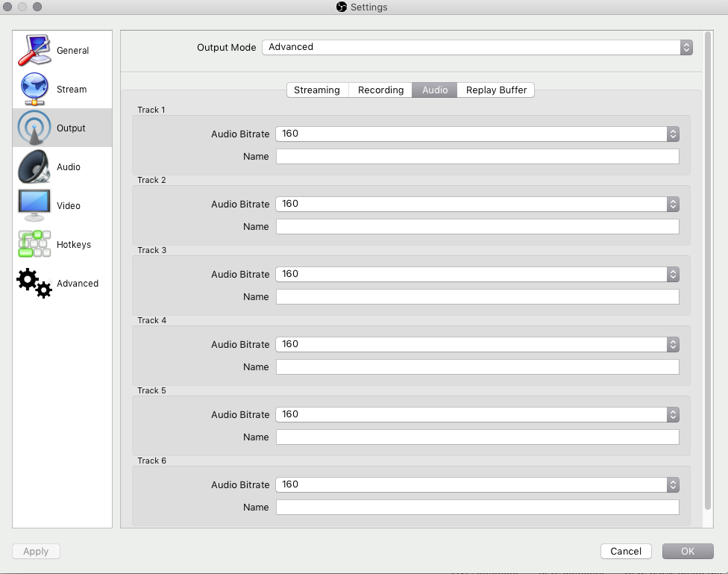
Task: Select the Audio output tab
Action: pos(435,90)
